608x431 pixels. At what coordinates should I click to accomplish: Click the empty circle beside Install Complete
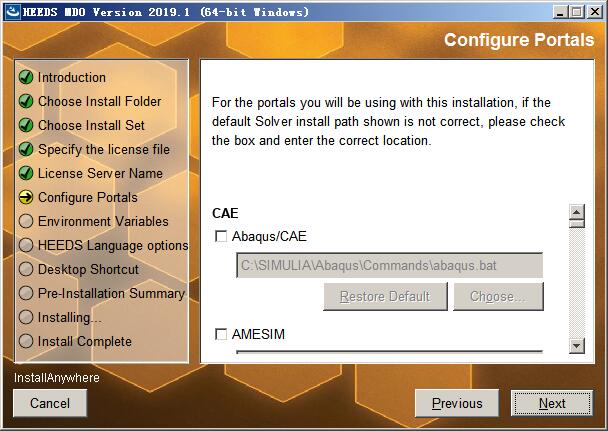26,341
